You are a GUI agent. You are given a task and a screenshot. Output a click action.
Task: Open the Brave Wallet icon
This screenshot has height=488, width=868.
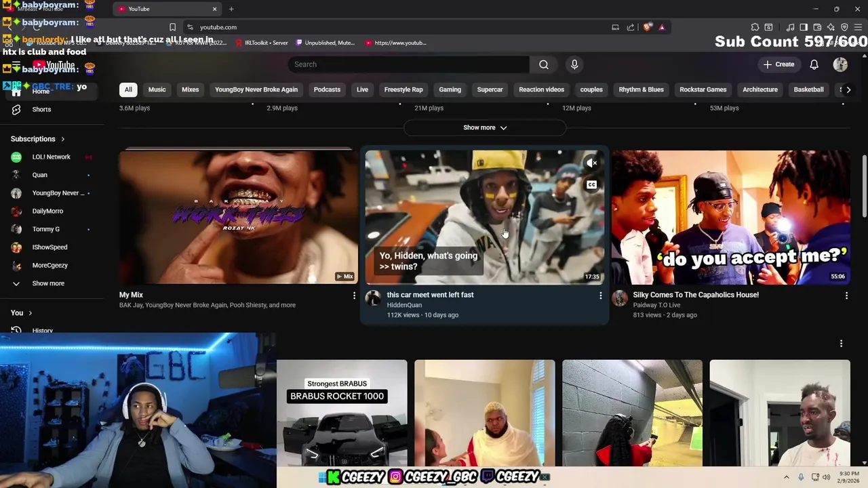pyautogui.click(x=817, y=27)
